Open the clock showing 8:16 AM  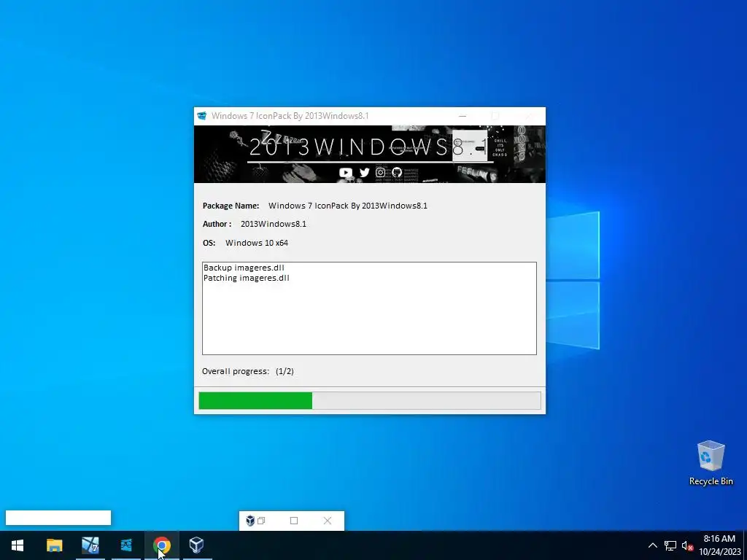[719, 539]
